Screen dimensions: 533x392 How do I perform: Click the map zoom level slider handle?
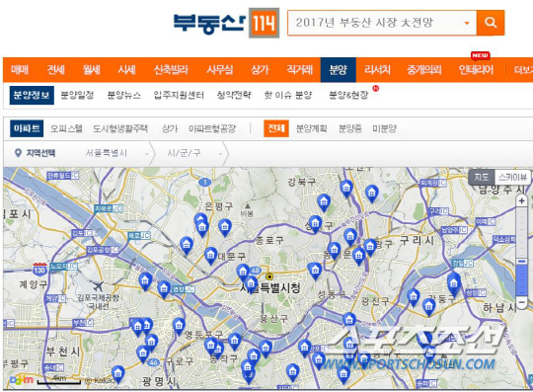pyautogui.click(x=521, y=261)
